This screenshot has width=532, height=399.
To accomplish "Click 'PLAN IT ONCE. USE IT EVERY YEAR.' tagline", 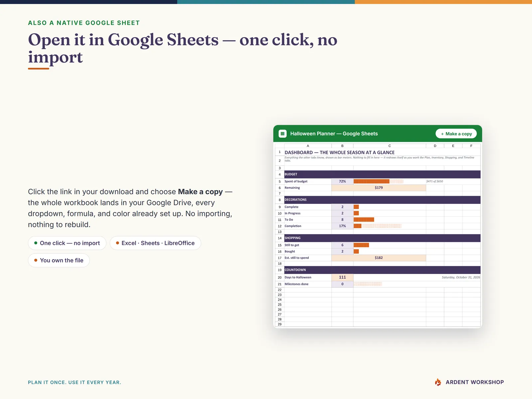I will pyautogui.click(x=74, y=382).
